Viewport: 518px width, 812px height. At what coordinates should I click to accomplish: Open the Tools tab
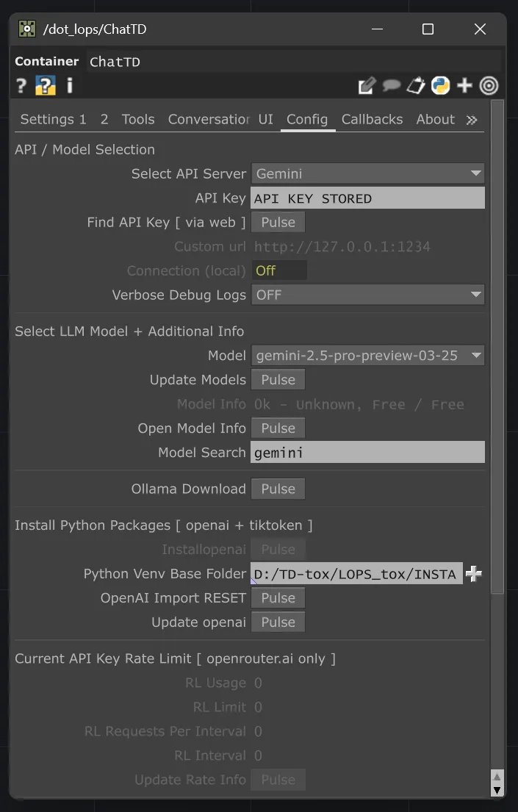pos(137,119)
